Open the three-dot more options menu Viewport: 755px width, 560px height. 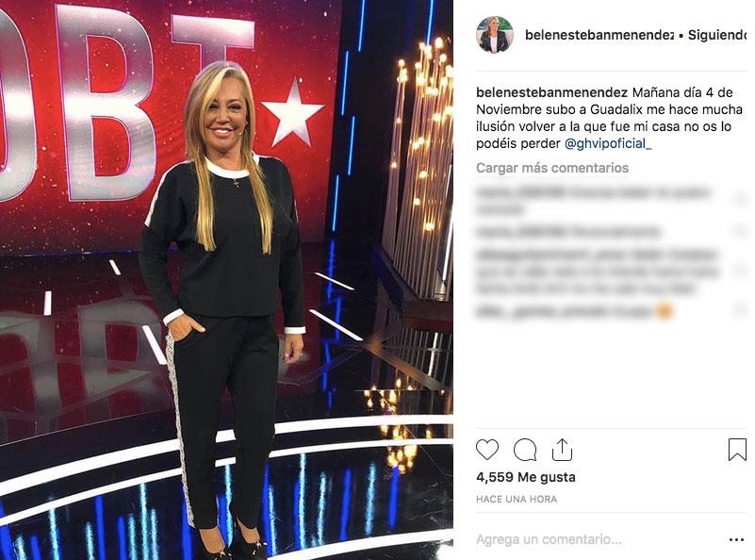pos(736,540)
